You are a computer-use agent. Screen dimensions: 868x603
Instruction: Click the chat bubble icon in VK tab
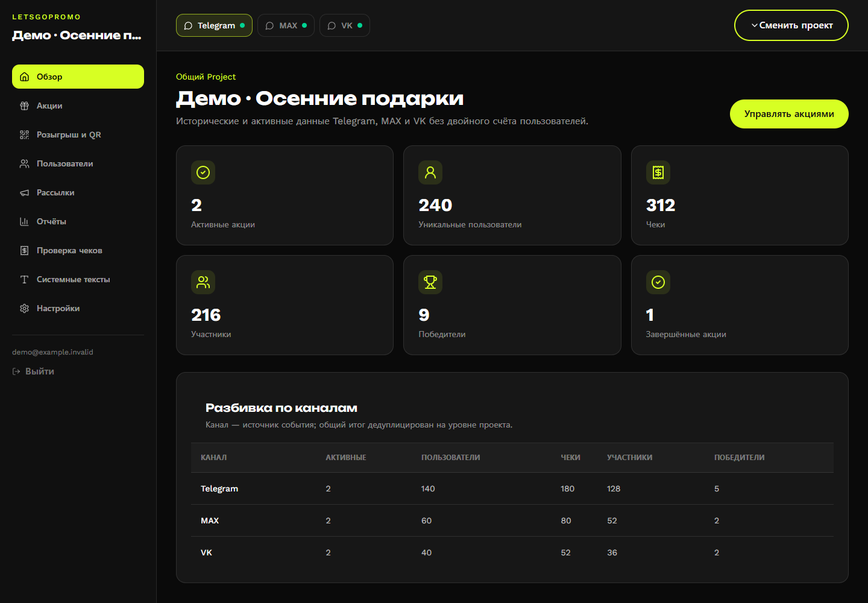[332, 25]
